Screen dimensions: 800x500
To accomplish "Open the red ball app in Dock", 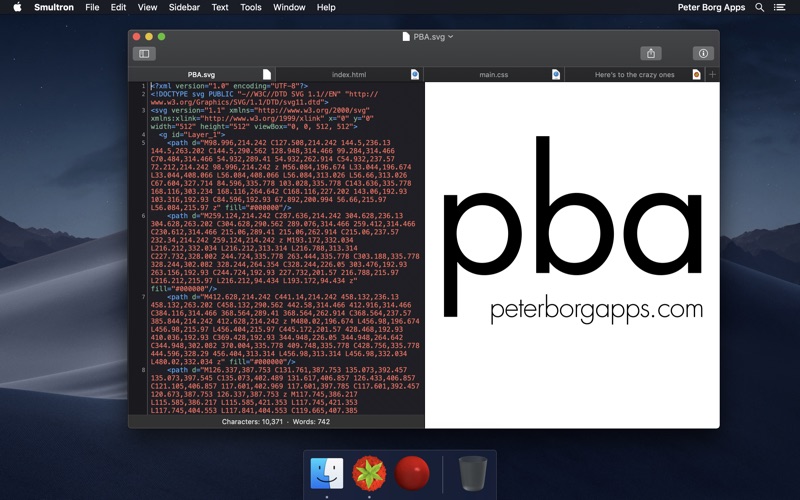I will [x=412, y=473].
